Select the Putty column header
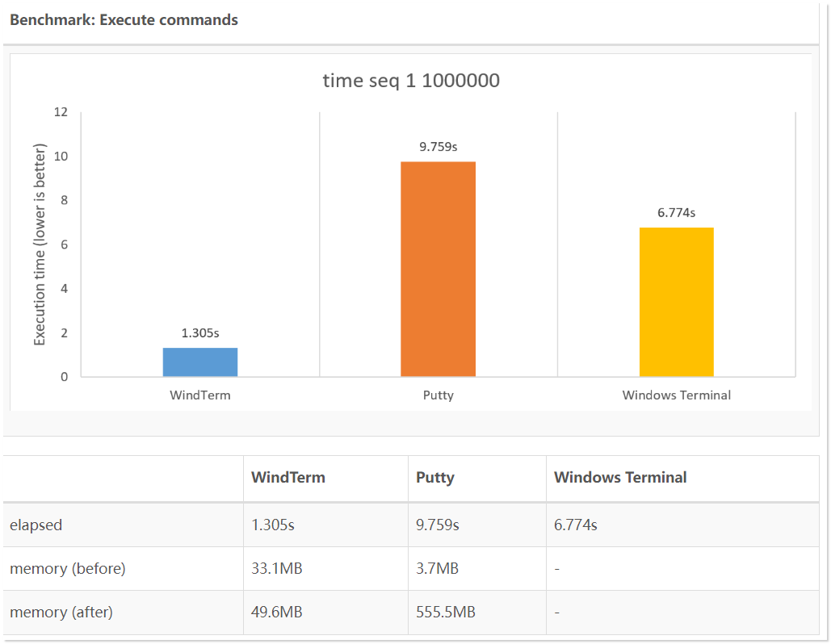This screenshot has width=831, height=644. pyautogui.click(x=434, y=477)
